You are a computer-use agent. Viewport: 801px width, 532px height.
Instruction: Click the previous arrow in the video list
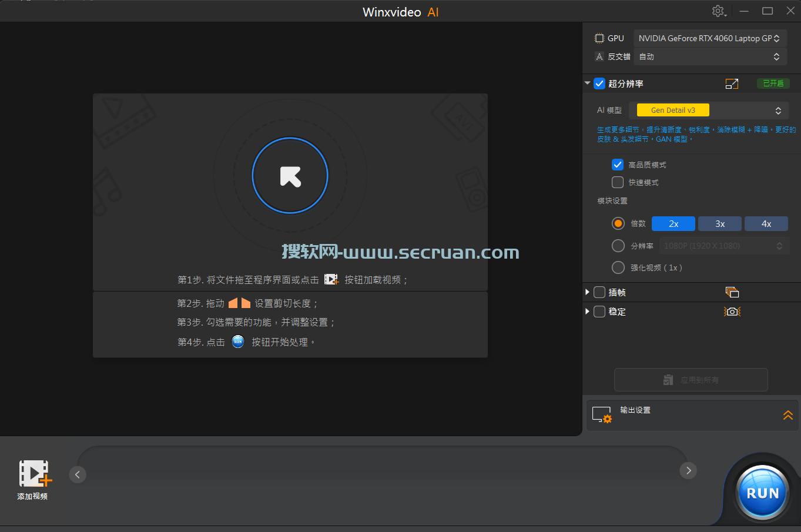tap(78, 474)
